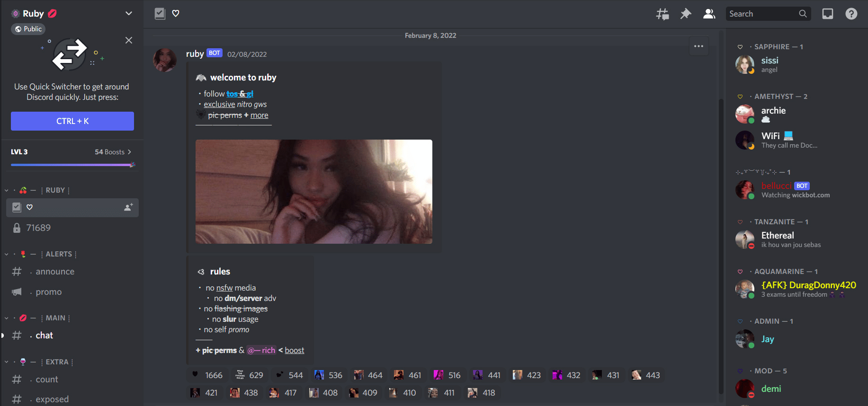Click the reaction with count 438
The height and width of the screenshot is (406, 868).
244,393
